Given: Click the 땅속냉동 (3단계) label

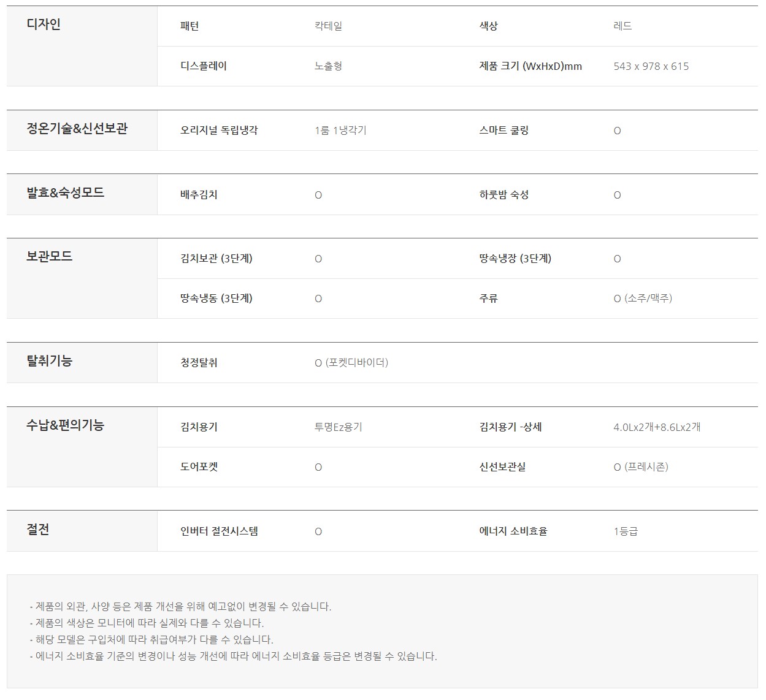Looking at the screenshot, I should pos(216,299).
